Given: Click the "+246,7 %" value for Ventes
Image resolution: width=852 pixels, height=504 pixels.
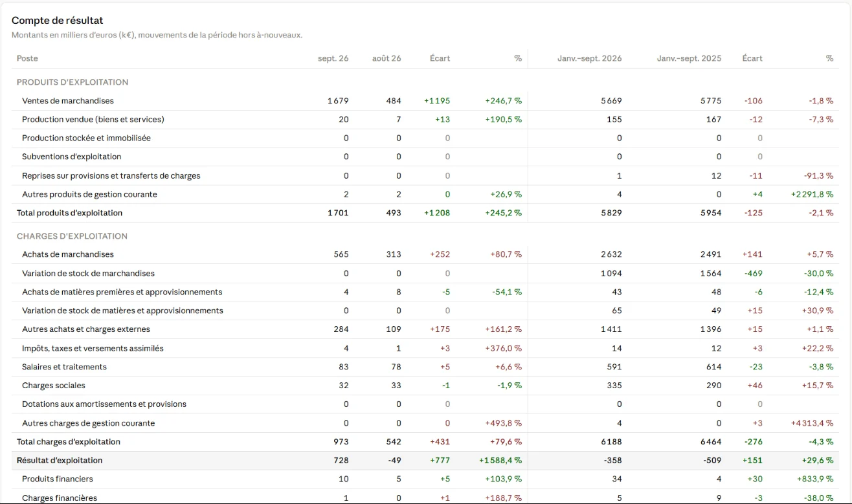Looking at the screenshot, I should pos(503,101).
